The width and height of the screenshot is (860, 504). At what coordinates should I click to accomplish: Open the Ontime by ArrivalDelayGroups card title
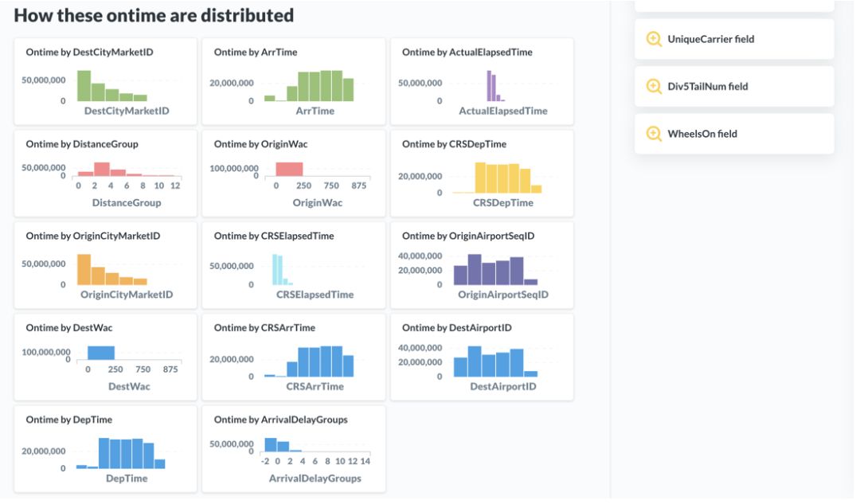(280, 420)
